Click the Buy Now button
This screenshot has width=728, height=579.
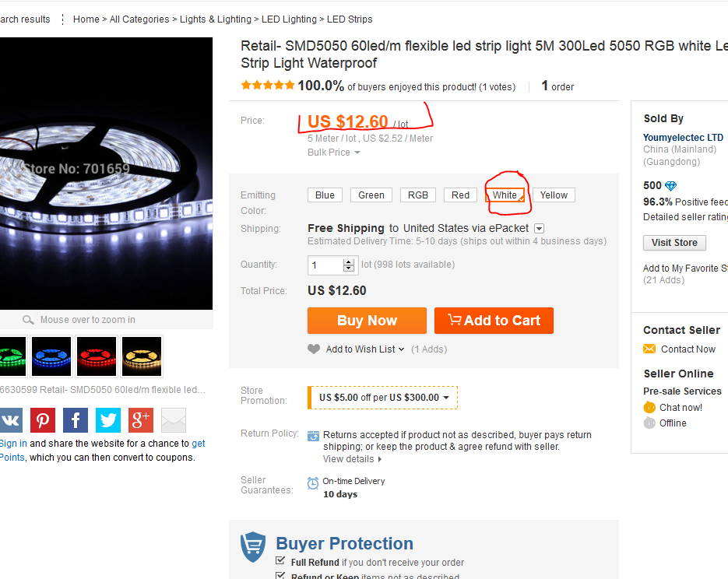(x=367, y=321)
